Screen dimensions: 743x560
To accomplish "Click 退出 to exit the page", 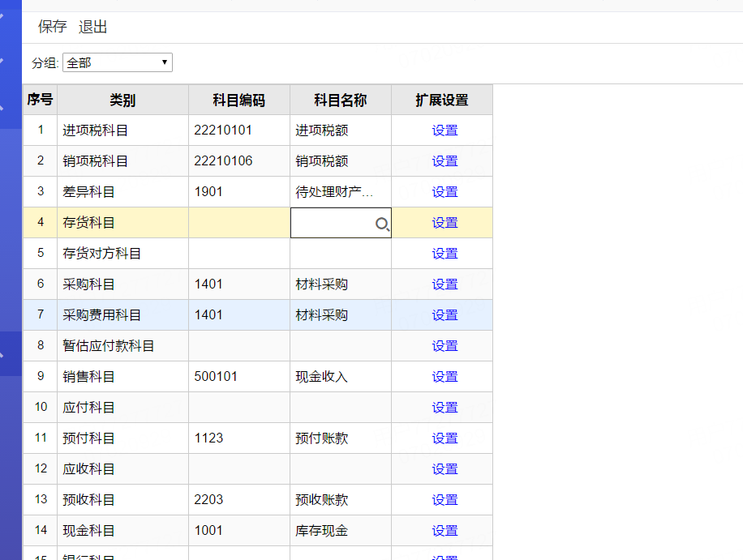I will point(92,27).
